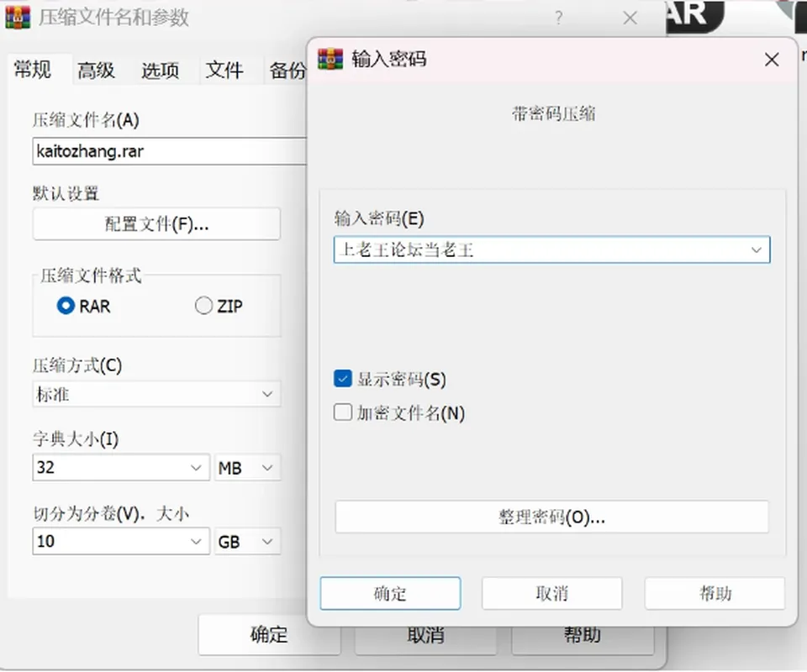Select the ZIP format radio button

[x=203, y=306]
